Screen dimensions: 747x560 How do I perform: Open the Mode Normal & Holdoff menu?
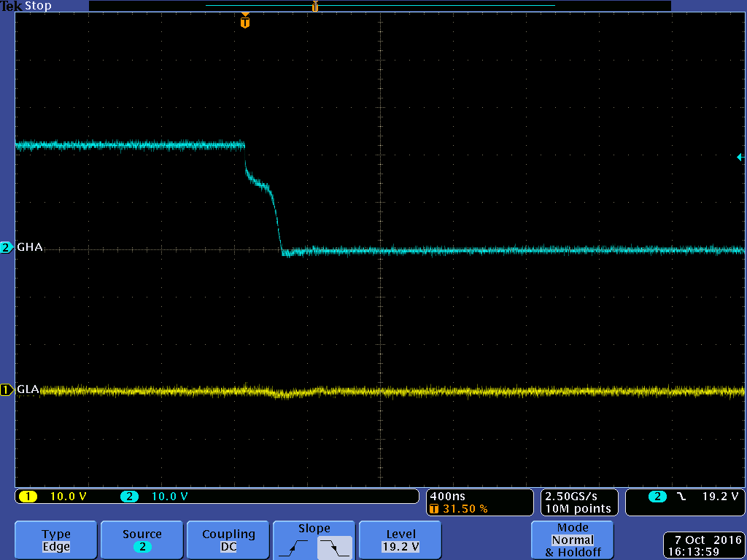[x=572, y=540]
